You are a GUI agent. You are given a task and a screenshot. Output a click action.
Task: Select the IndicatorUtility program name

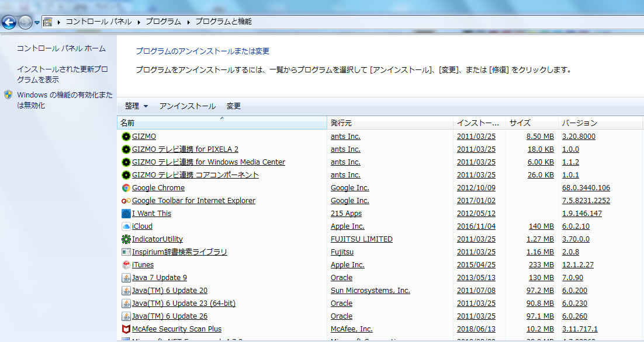pyautogui.click(x=157, y=239)
